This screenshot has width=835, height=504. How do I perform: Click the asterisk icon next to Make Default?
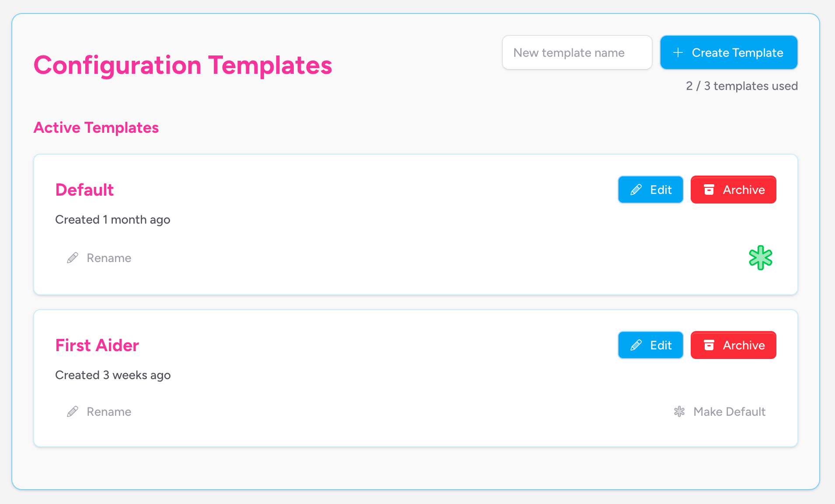coord(679,411)
